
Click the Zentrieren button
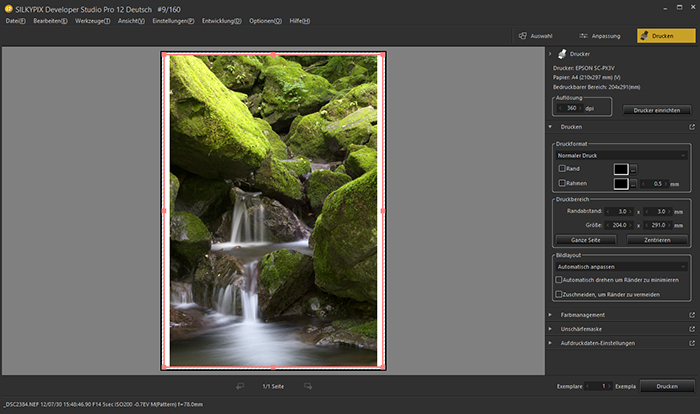pos(656,240)
